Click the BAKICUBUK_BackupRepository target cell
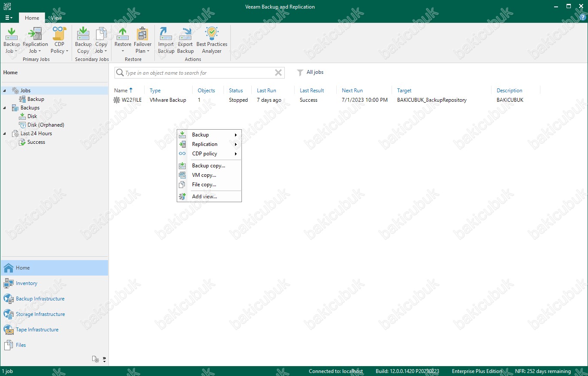 pyautogui.click(x=432, y=100)
